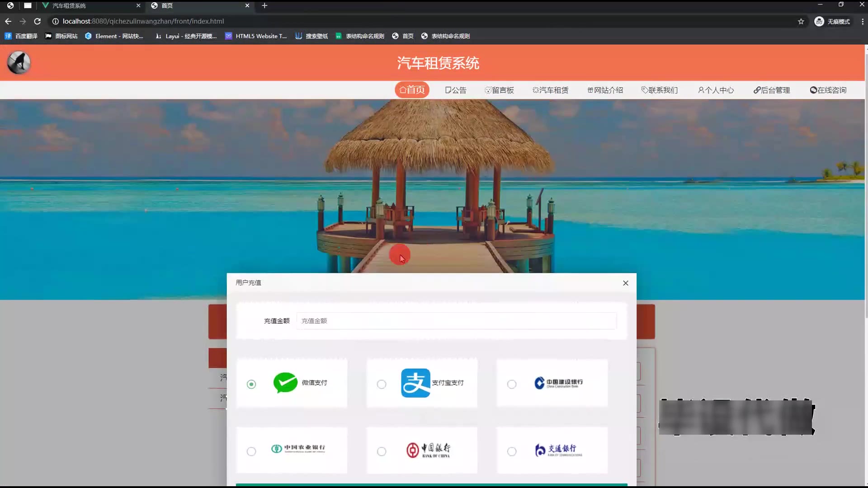Choose the 交通银行 radio option
This screenshot has height=488, width=868.
tap(511, 451)
